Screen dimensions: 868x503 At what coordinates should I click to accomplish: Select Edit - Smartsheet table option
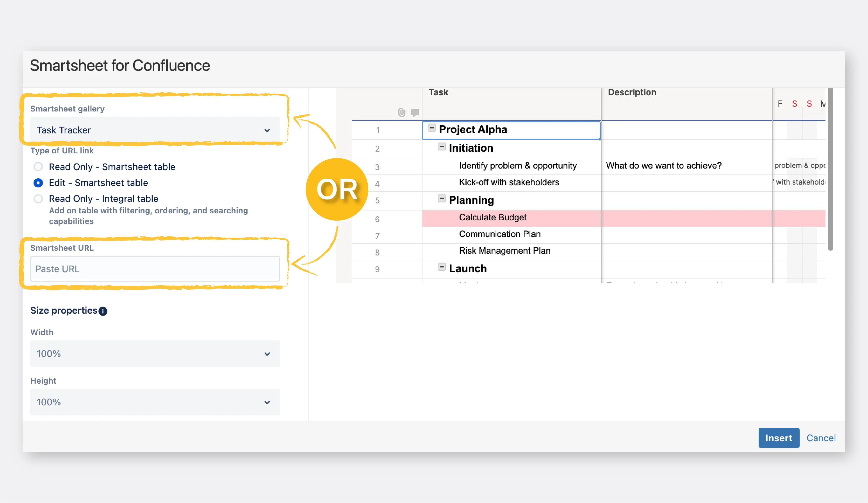pyautogui.click(x=38, y=183)
